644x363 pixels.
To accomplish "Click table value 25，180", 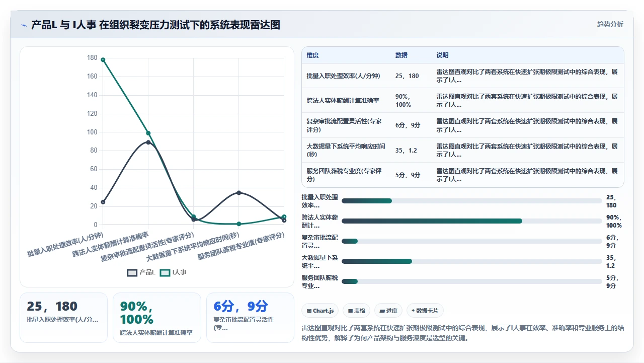I will pos(407,76).
